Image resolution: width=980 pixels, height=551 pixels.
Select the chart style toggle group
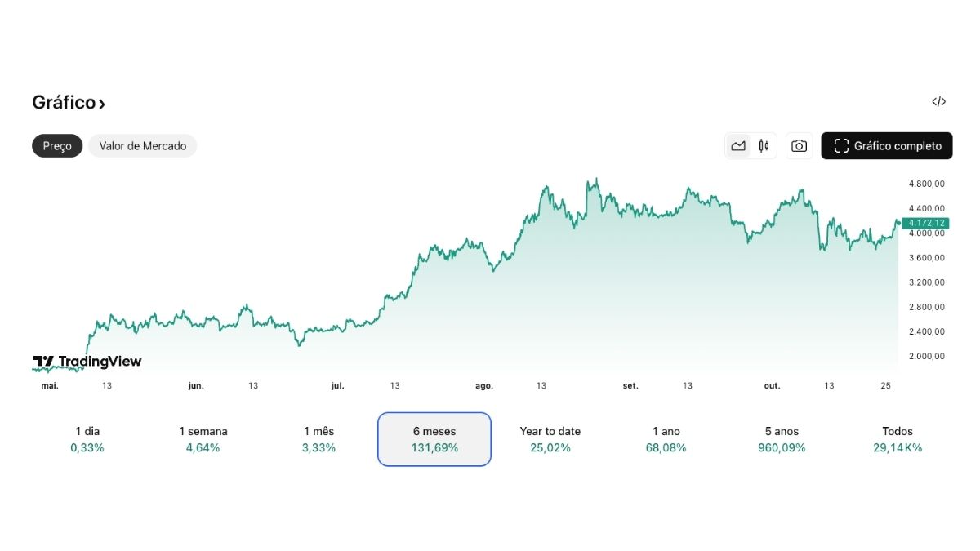[750, 145]
